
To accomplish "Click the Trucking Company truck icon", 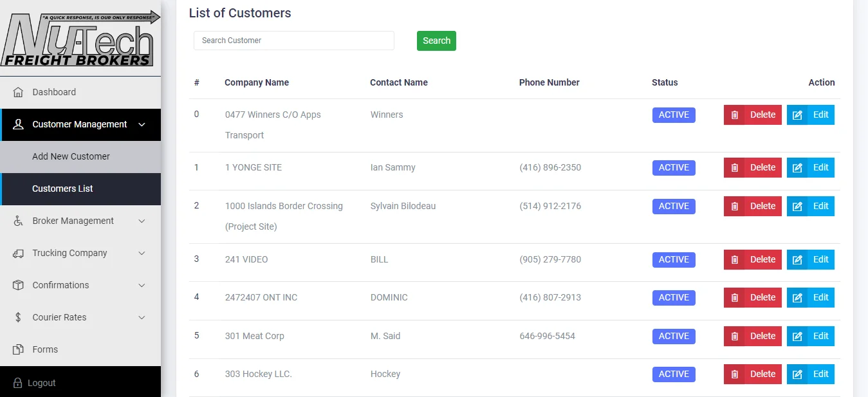I will [18, 253].
